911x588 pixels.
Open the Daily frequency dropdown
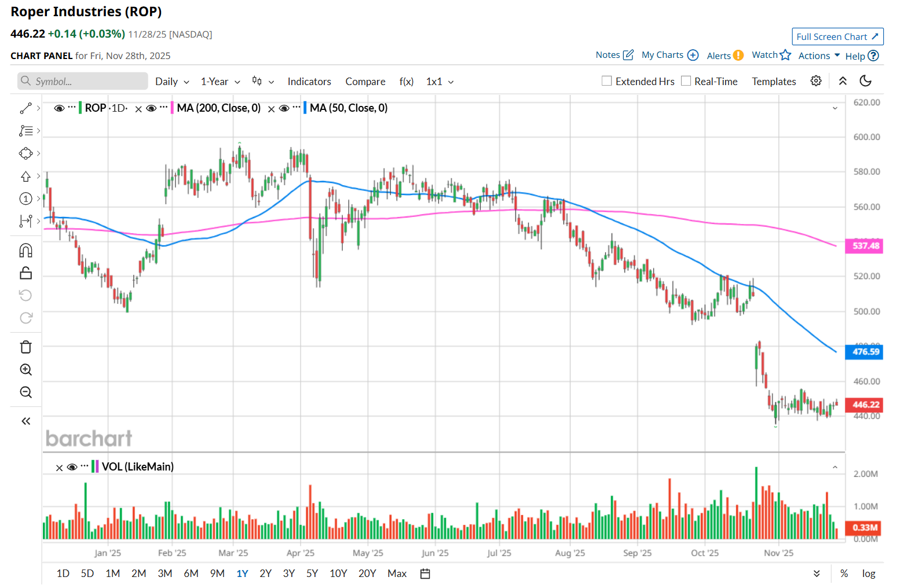pos(172,82)
